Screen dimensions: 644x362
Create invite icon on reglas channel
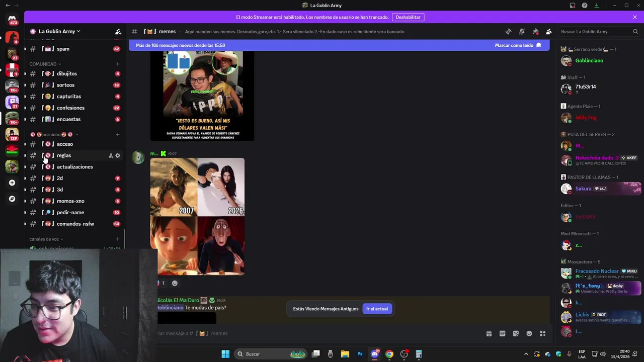pyautogui.click(x=111, y=155)
